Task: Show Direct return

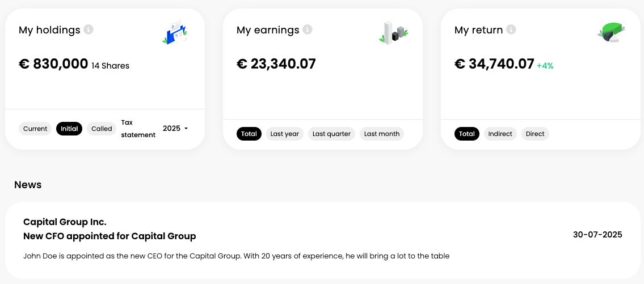Action: point(535,134)
